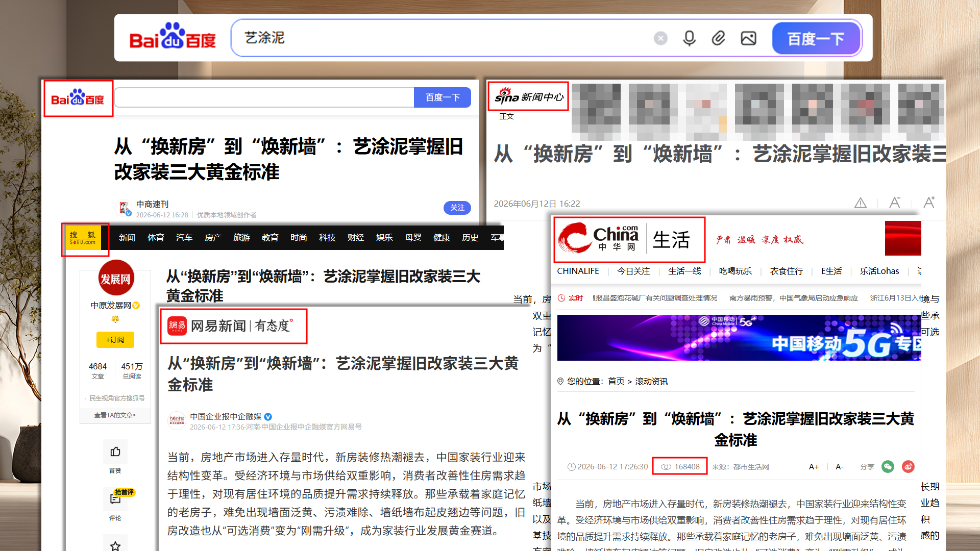The width and height of the screenshot is (980, 551).
Task: Open the 体育 tab in the Sohu navigation
Action: pos(156,238)
